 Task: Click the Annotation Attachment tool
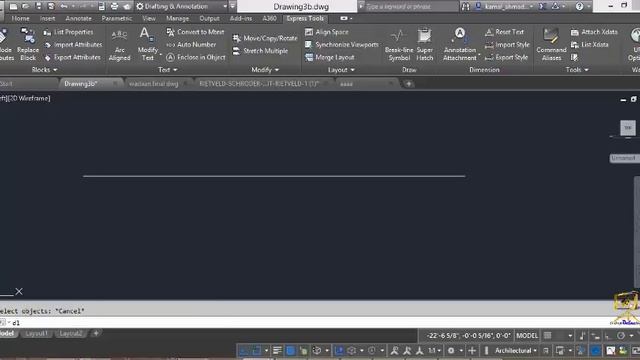tap(460, 44)
